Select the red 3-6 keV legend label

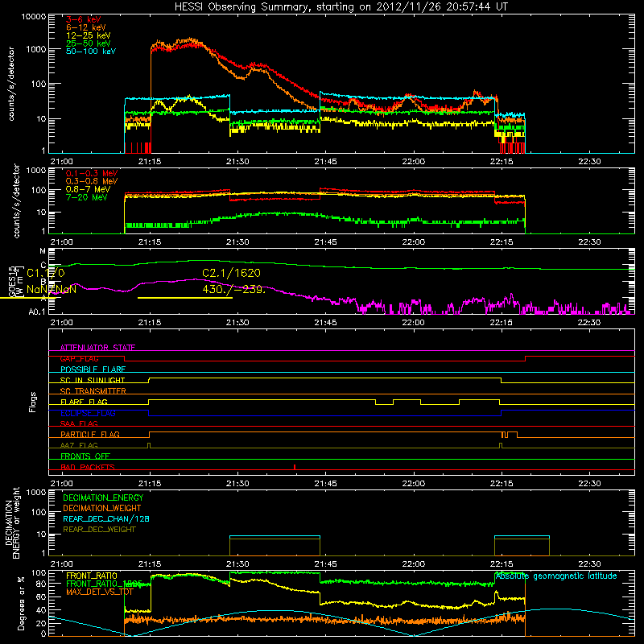point(84,19)
